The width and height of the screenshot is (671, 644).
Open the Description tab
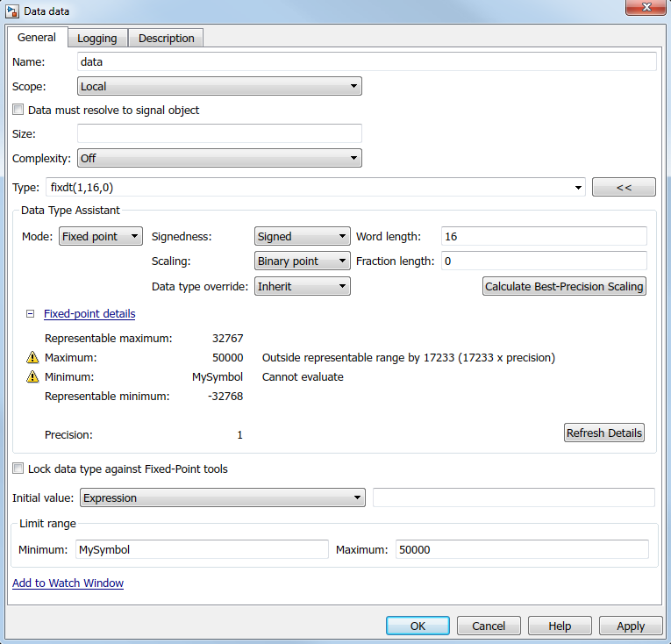[166, 38]
